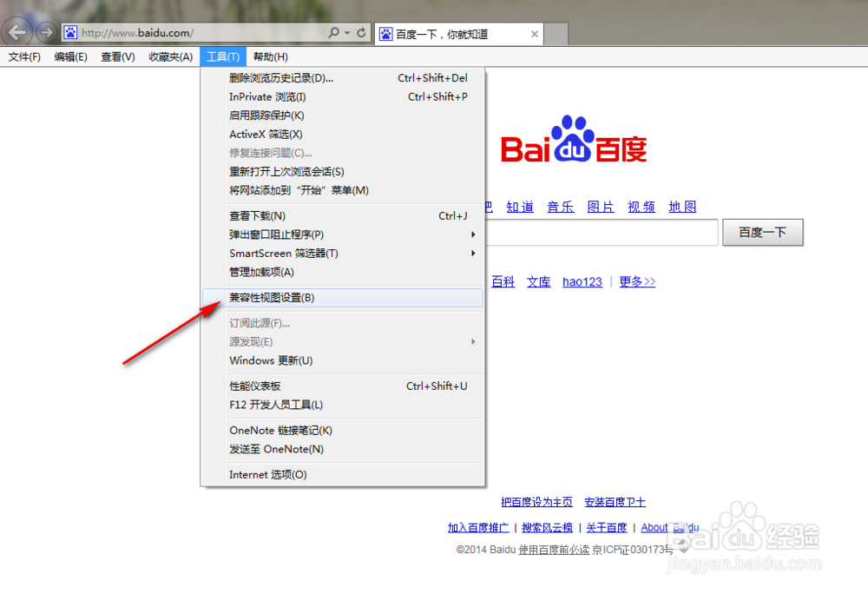The width and height of the screenshot is (868, 594).
Task: Select 管理加载项(A) menu item
Action: (343, 273)
